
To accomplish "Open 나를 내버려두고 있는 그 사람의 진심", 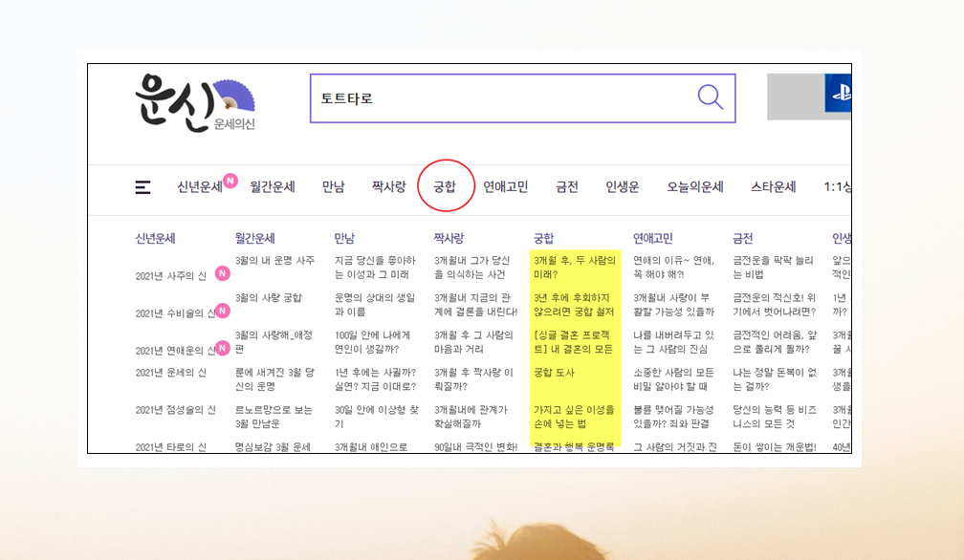I will 674,342.
